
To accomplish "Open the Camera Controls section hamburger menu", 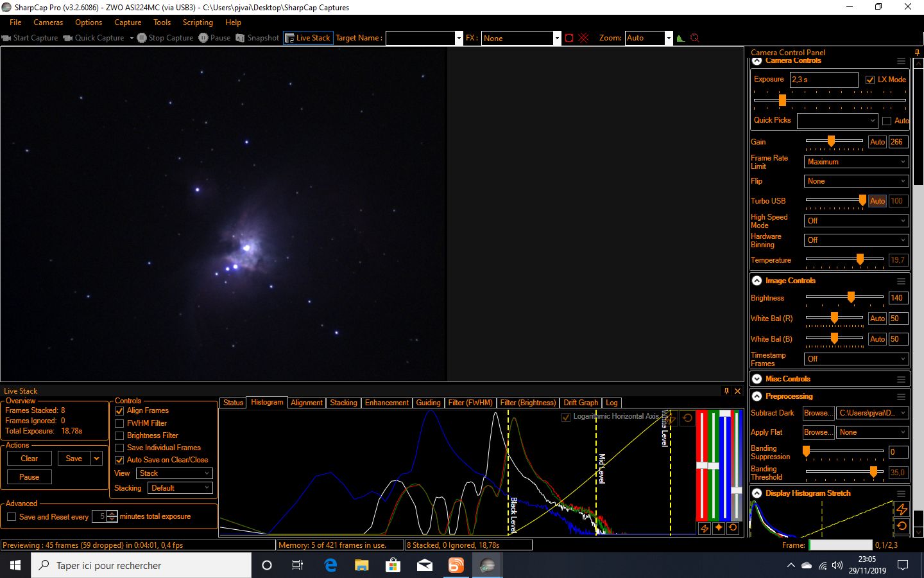I will click(x=901, y=62).
